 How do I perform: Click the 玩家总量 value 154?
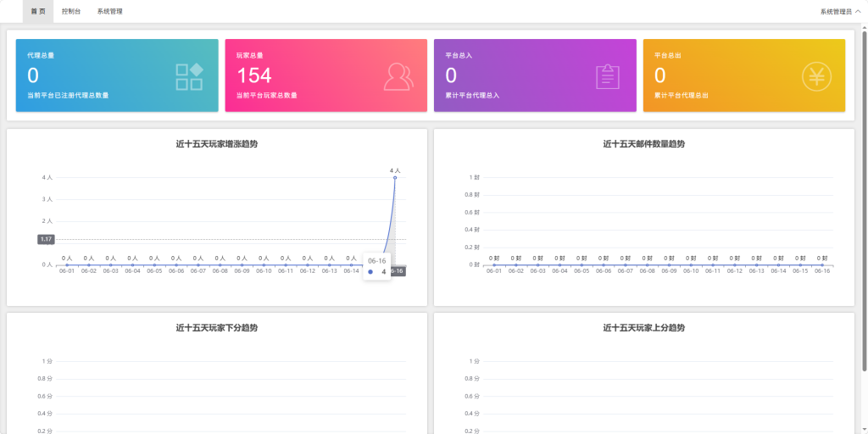point(254,75)
